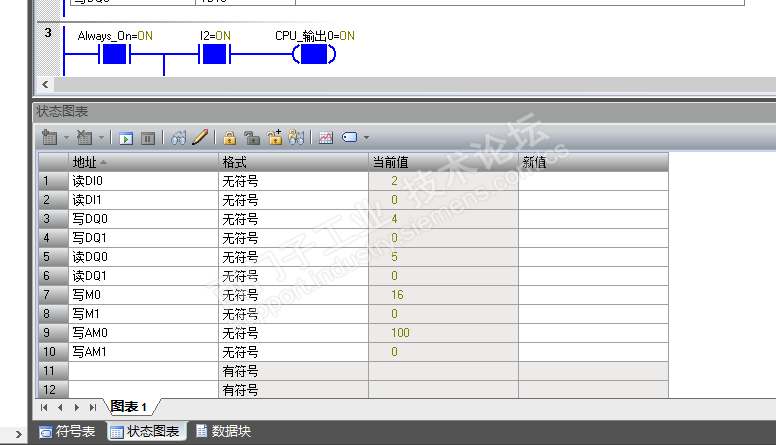Viewport: 776px width, 445px height.
Task: Click the 有符号 format cell in row 11
Action: pyautogui.click(x=293, y=371)
